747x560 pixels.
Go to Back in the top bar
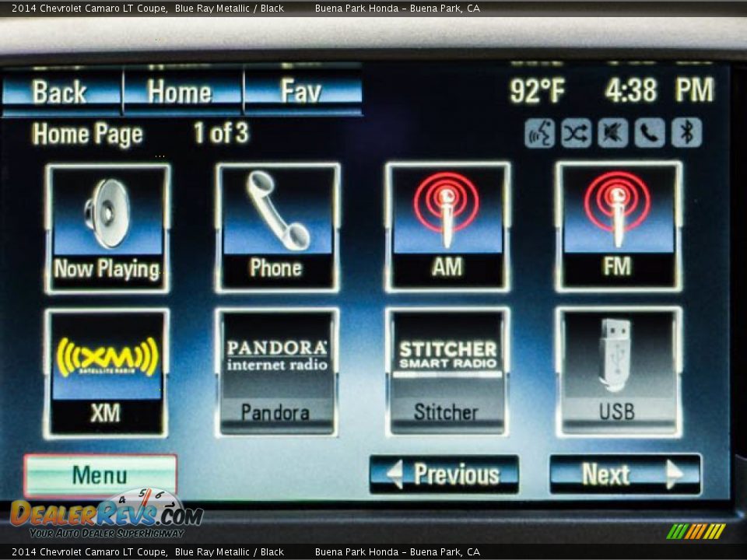(x=61, y=92)
